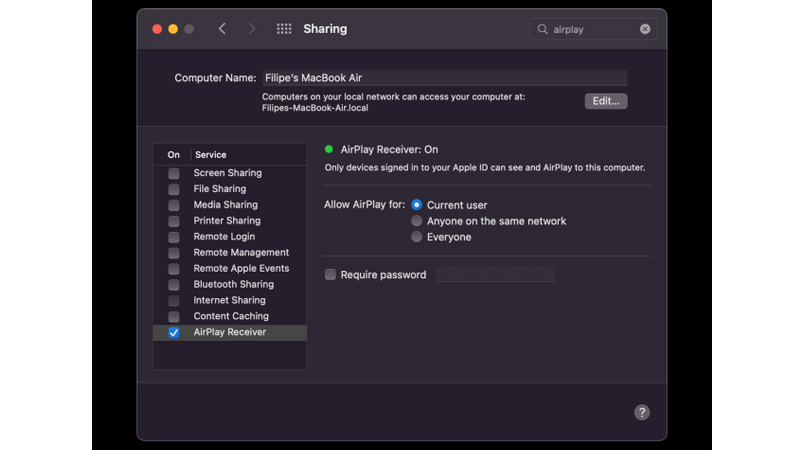This screenshot has width=799, height=450.
Task: Click the green AirPlay Receiver status dot
Action: tap(329, 149)
